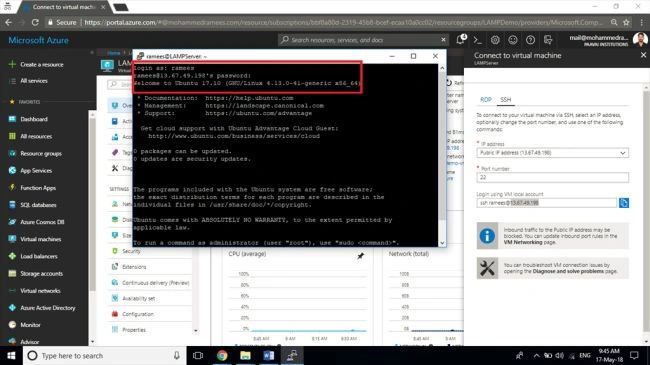Select the SSH tab

click(506, 100)
